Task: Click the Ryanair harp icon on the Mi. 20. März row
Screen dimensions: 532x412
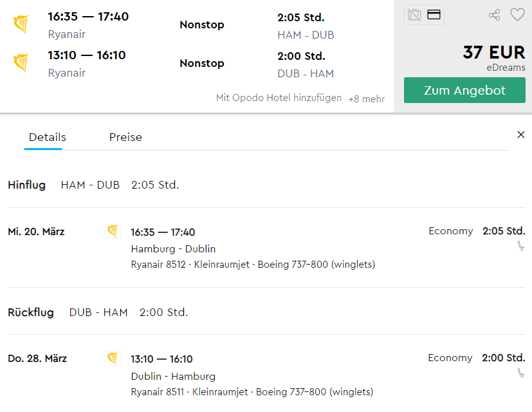Action: [x=113, y=230]
